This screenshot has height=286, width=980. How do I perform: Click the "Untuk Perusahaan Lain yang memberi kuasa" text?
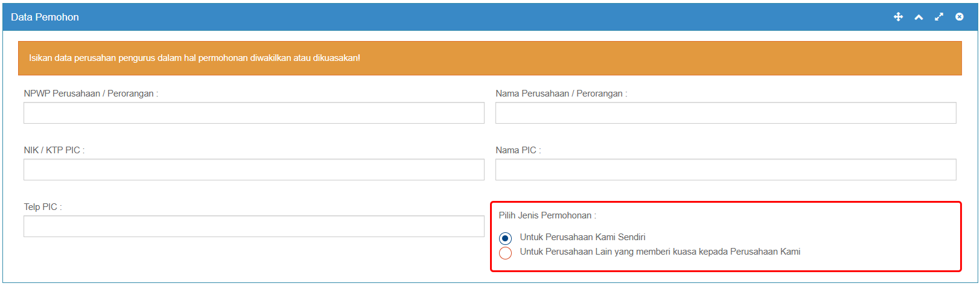[660, 252]
